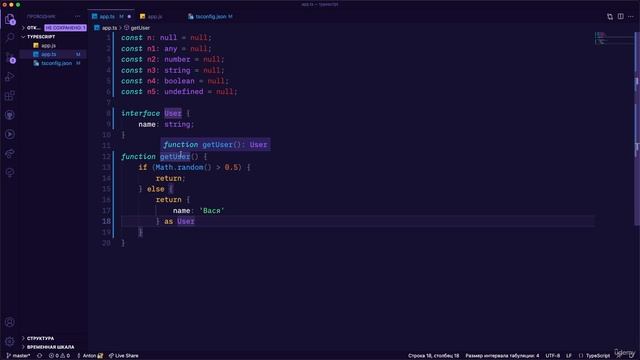Click 'const n2: number' declaration line
Image resolution: width=640 pixels, height=360 pixels.
pos(172,59)
